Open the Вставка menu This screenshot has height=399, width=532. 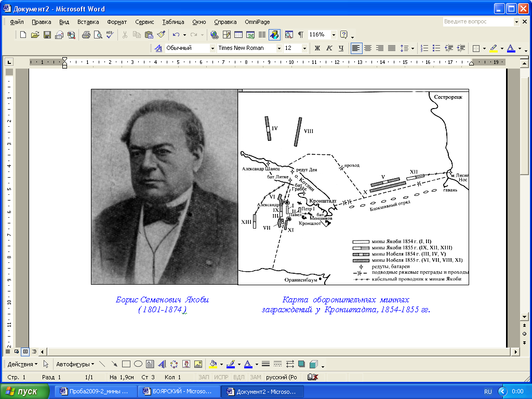[x=88, y=22]
